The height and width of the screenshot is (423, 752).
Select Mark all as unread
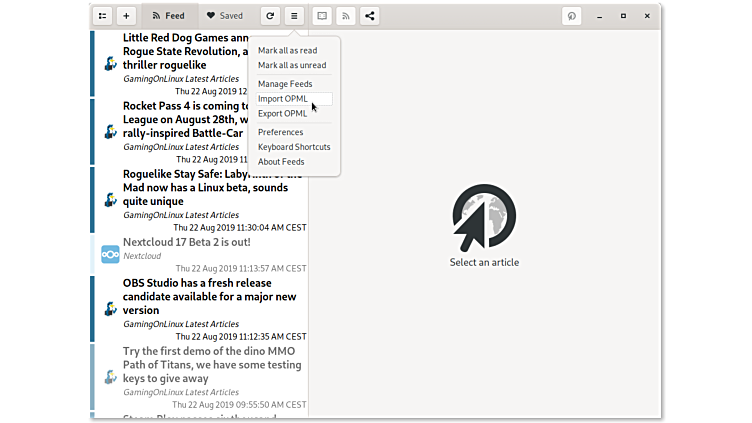(291, 66)
